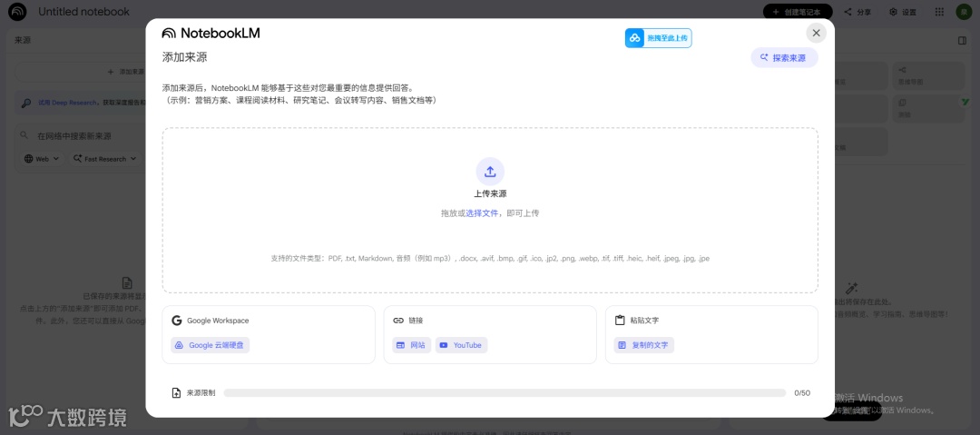Open the Web source type dropdown
The height and width of the screenshot is (435, 980).
click(x=42, y=159)
